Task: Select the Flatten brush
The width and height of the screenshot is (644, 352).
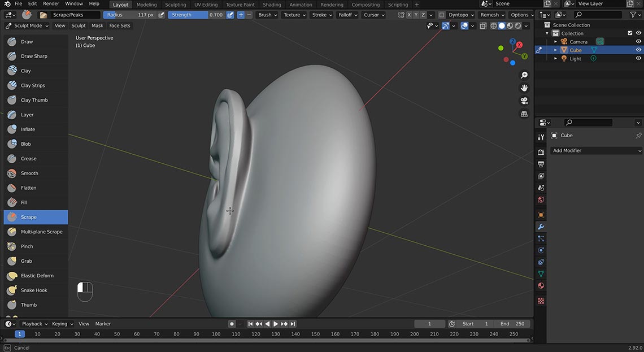Action: coord(36,188)
